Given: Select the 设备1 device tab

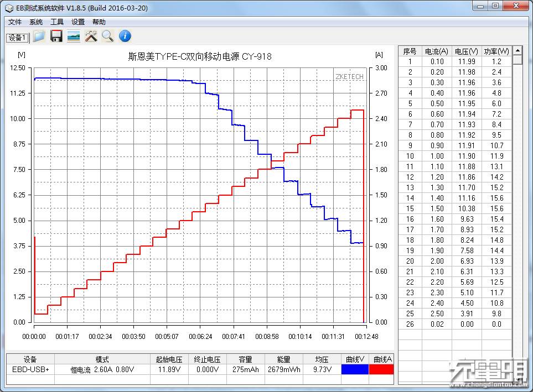Looking at the screenshot, I should (18, 38).
